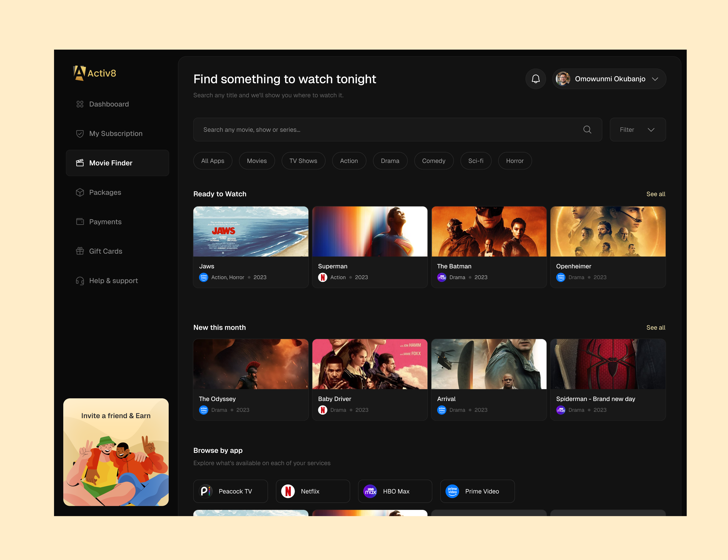Click the 'Spiderman - Brand new day' title

click(596, 399)
